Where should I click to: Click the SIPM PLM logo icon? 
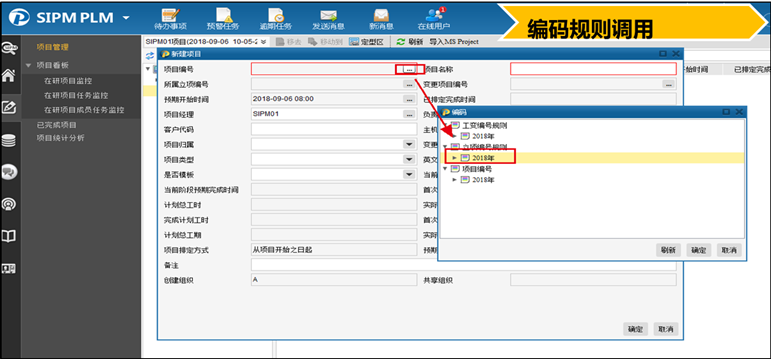19,18
